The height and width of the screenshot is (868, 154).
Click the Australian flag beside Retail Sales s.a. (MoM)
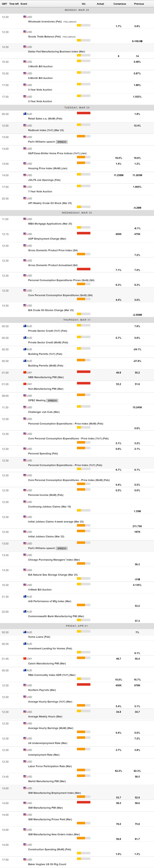coord(25,114)
